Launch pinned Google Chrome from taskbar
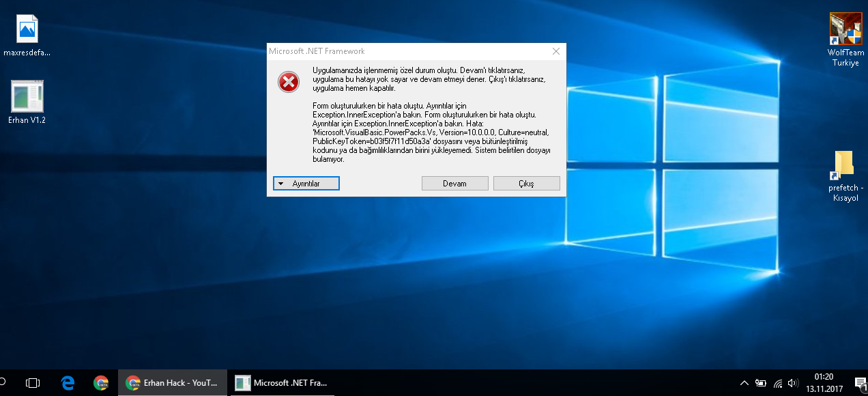The width and height of the screenshot is (868, 396). [101, 383]
